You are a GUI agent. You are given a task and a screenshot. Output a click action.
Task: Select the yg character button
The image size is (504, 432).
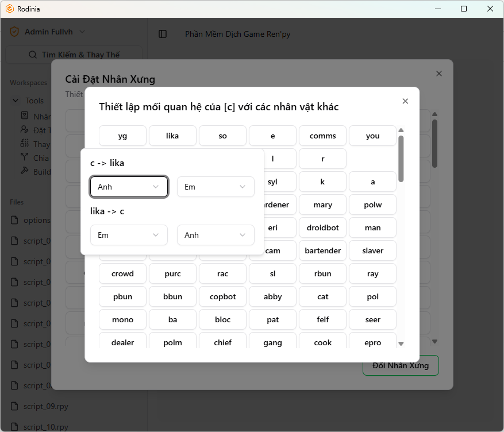pyautogui.click(x=122, y=136)
